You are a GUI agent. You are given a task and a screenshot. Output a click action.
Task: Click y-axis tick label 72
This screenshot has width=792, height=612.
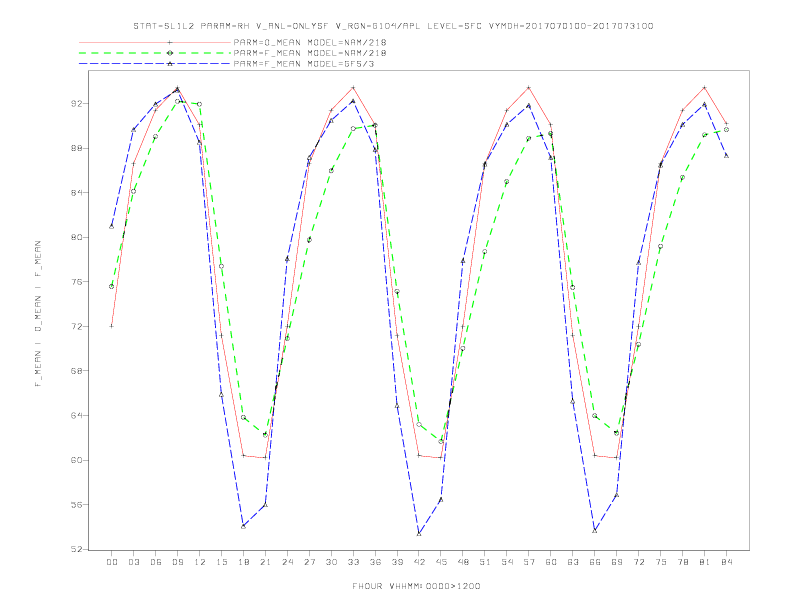pos(76,326)
